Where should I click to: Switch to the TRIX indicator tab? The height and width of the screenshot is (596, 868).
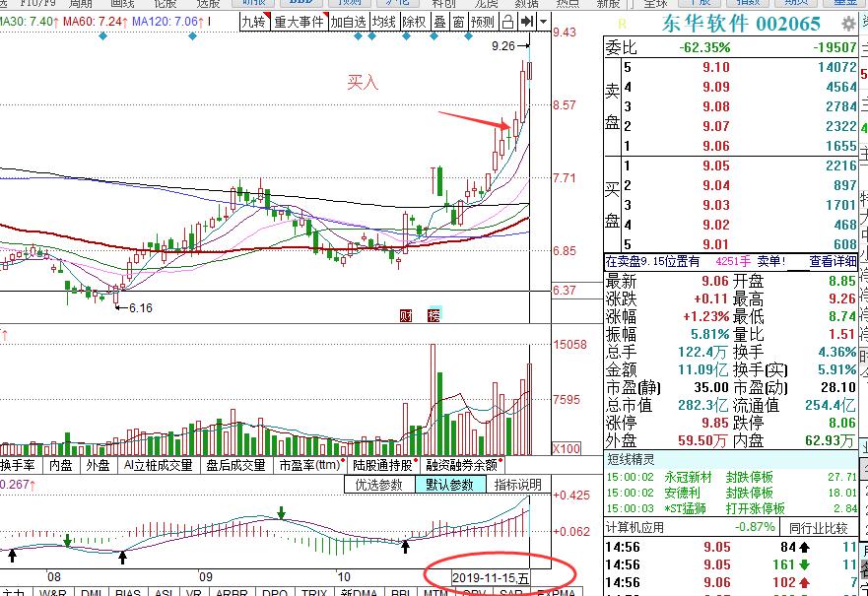tap(314, 592)
